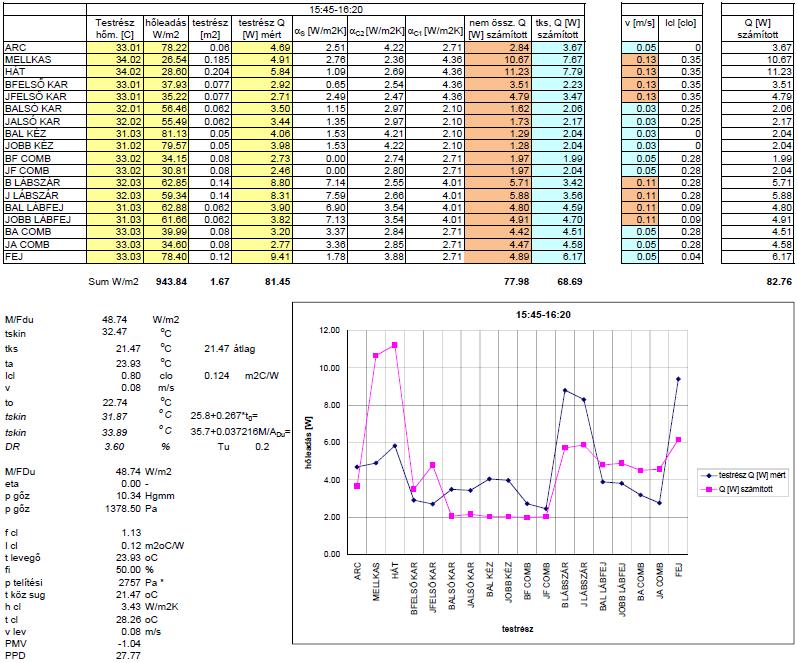
Task: Click the dark blue marker above FEJ
Action: point(678,379)
